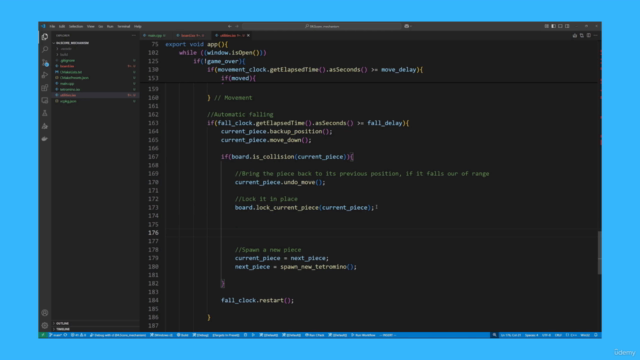Click the CMake debug bug icon in status bar

point(245,335)
